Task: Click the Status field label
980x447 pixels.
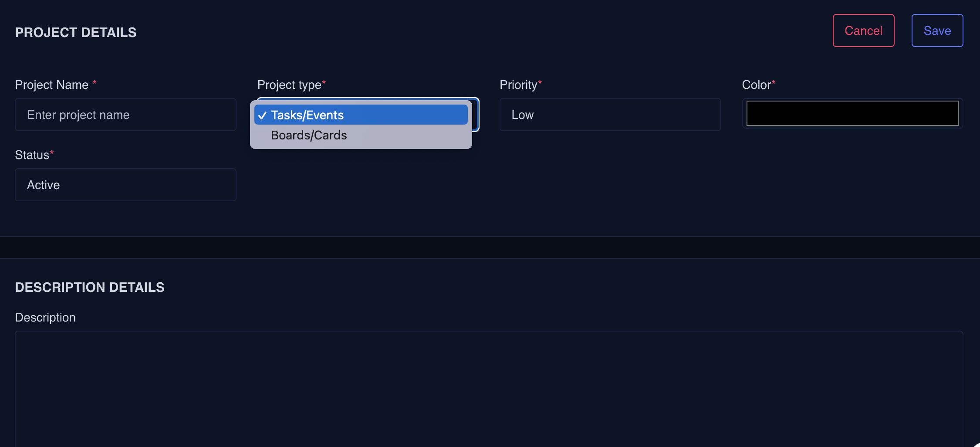Action: [x=32, y=155]
